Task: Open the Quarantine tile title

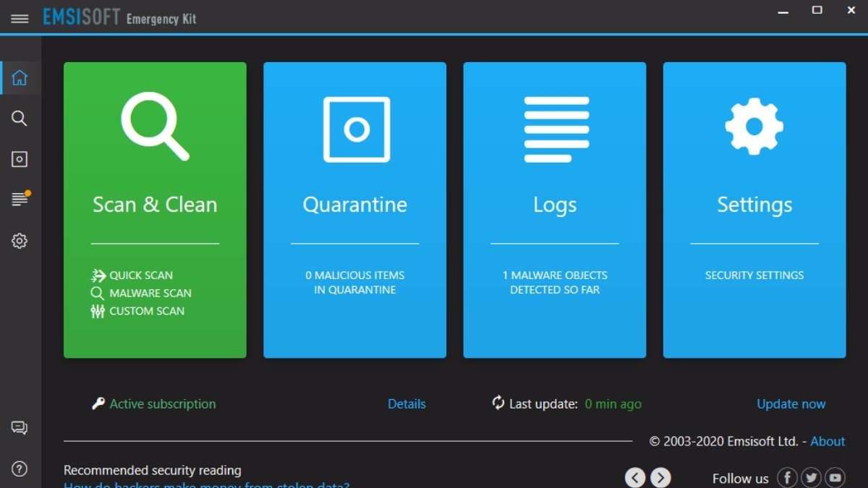Action: (355, 205)
